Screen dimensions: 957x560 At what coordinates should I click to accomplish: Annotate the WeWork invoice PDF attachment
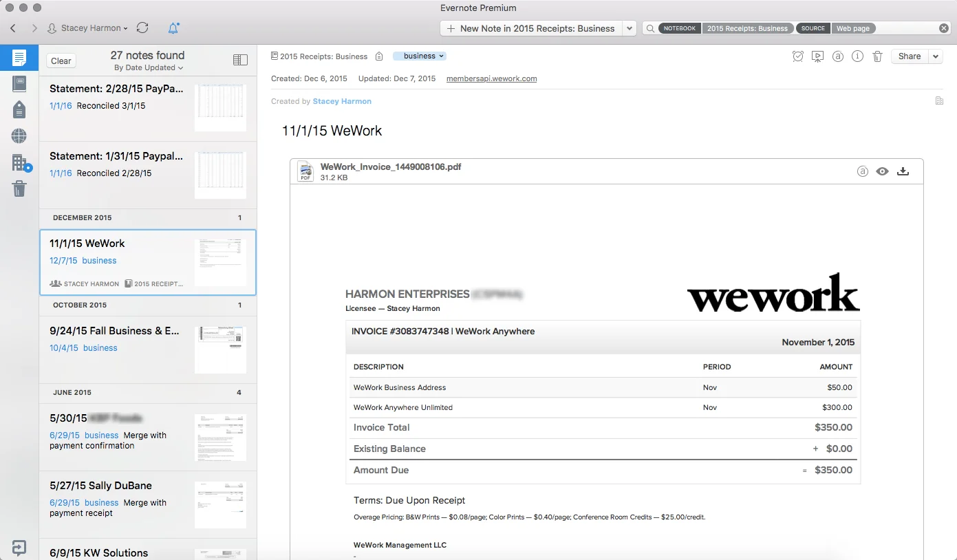(863, 171)
